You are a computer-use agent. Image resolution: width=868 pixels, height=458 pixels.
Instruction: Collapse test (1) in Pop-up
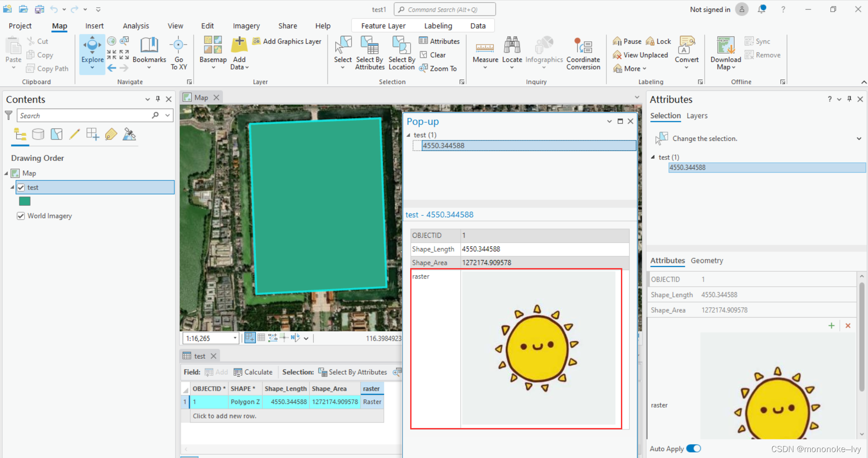pyautogui.click(x=408, y=135)
